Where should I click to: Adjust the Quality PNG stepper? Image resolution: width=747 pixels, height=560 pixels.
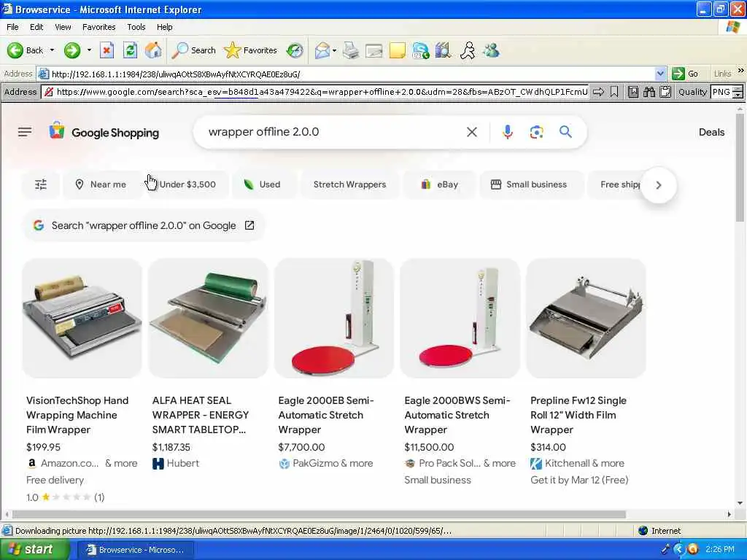click(x=738, y=92)
